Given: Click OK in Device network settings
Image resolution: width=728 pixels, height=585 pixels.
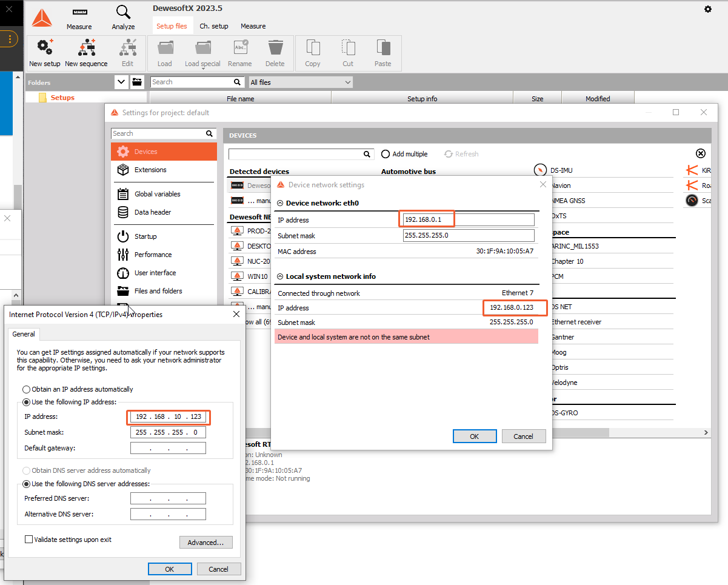Looking at the screenshot, I should (x=475, y=436).
